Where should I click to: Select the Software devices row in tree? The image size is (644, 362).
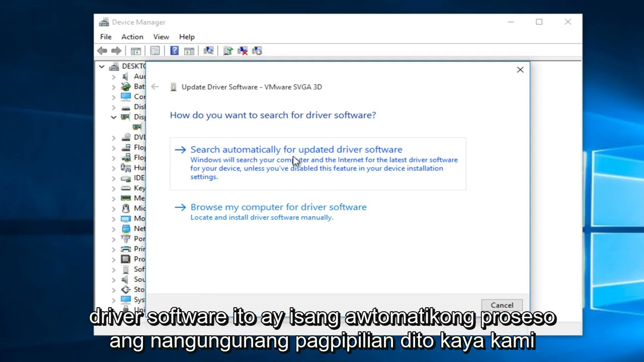pos(133,269)
